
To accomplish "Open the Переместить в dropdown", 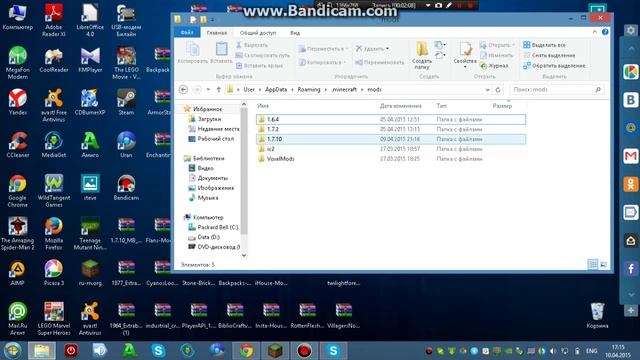I will (x=323, y=49).
